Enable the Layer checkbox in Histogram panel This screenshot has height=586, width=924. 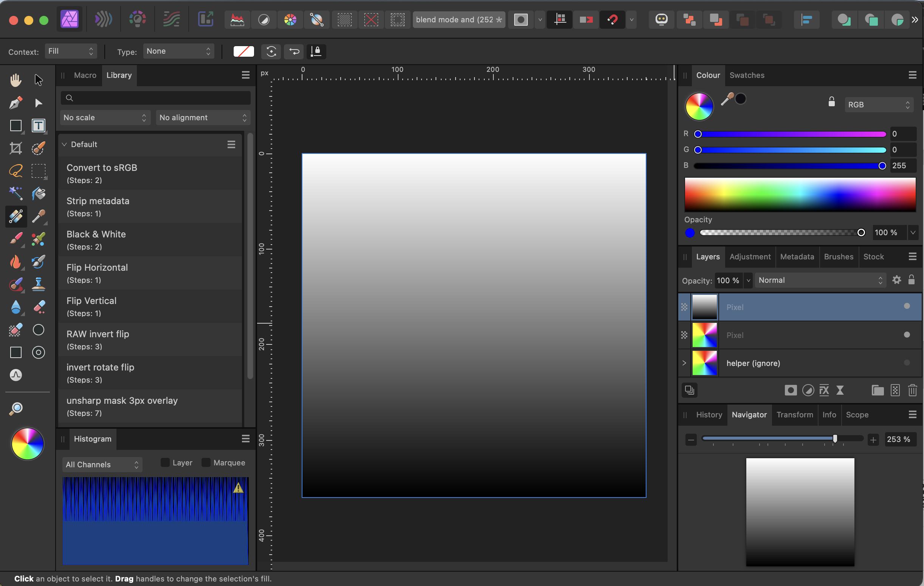coord(164,462)
